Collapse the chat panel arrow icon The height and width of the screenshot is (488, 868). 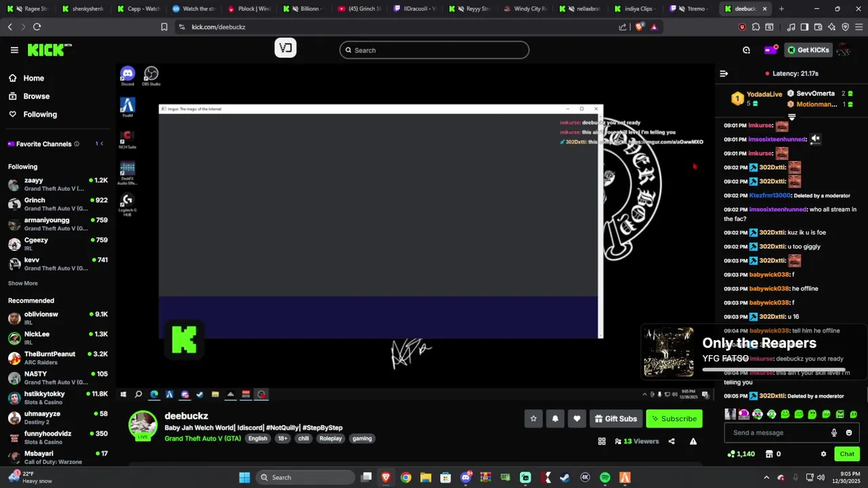tap(724, 73)
